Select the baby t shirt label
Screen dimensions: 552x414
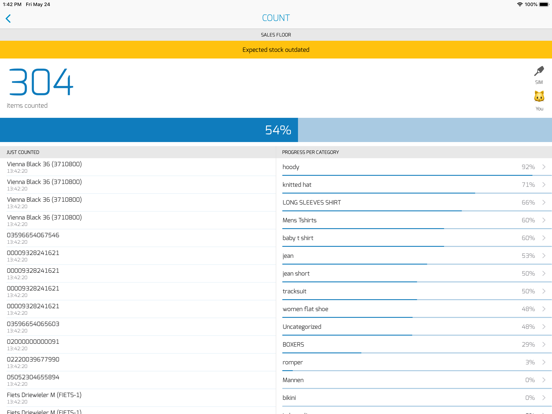tap(298, 238)
